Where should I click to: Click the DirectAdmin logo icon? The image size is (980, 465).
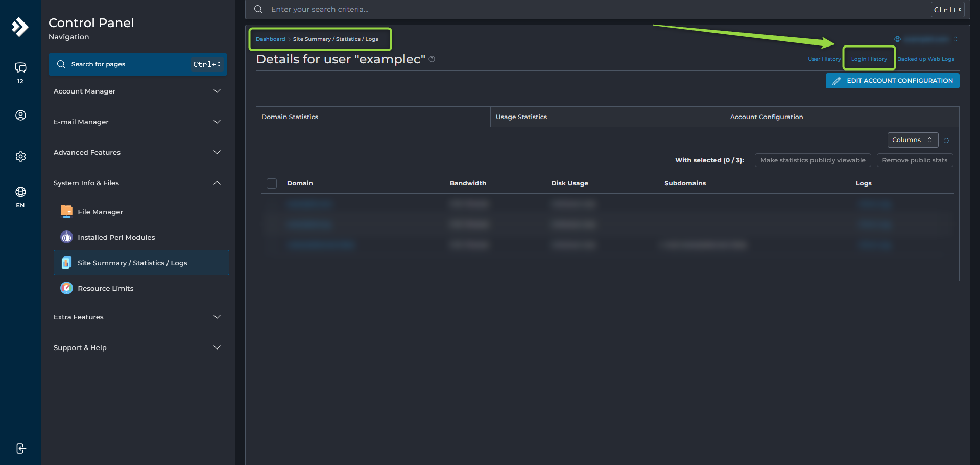[20, 27]
